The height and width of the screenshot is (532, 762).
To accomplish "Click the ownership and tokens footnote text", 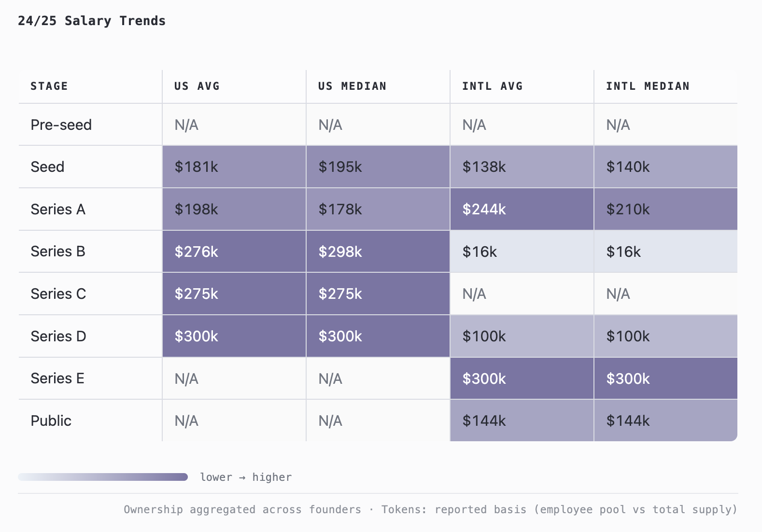I will (x=430, y=509).
